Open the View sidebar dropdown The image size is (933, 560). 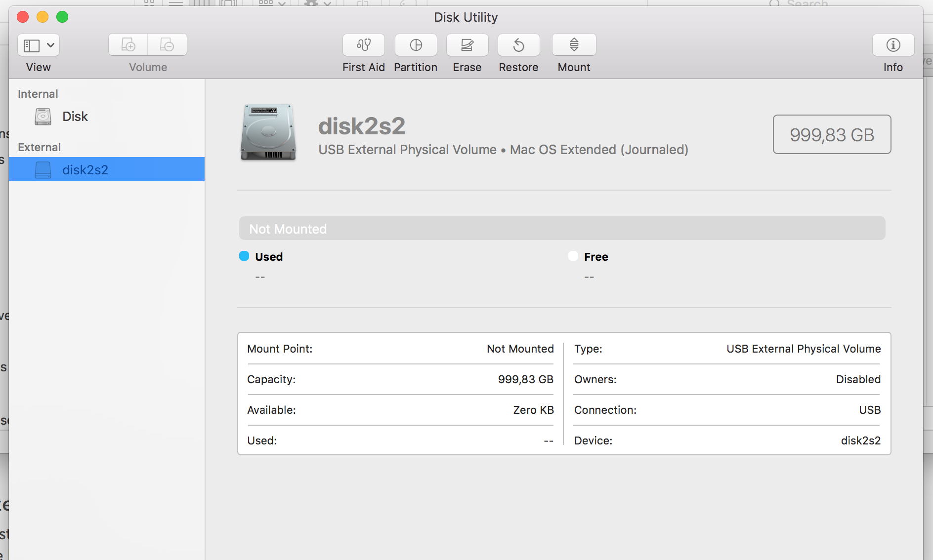coord(39,45)
